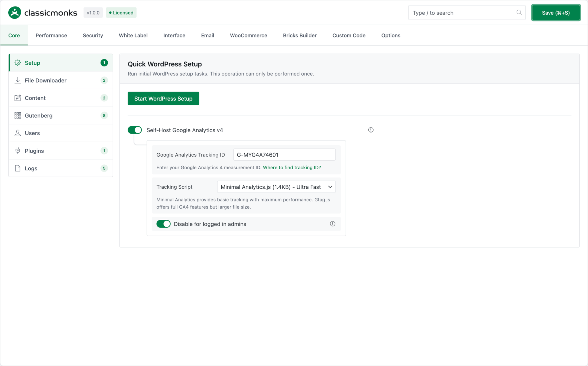Viewport: 588px width, 366px height.
Task: Select Logs in the sidebar
Action: point(61,168)
